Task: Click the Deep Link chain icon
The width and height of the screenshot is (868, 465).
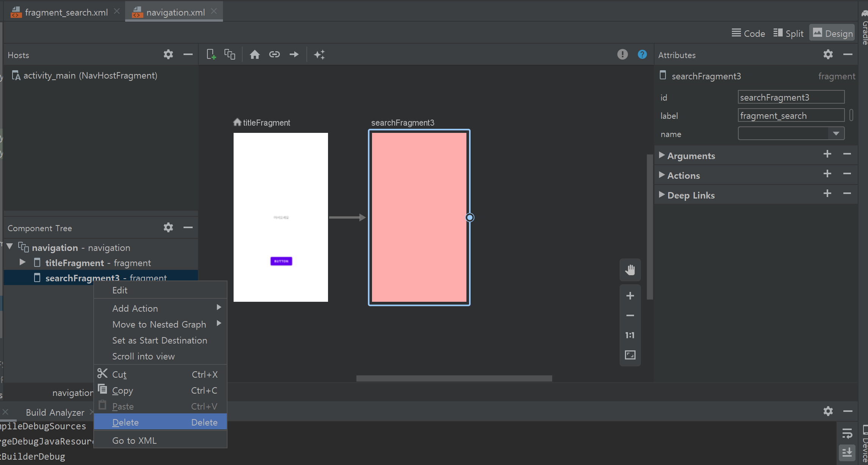Action: pos(275,55)
